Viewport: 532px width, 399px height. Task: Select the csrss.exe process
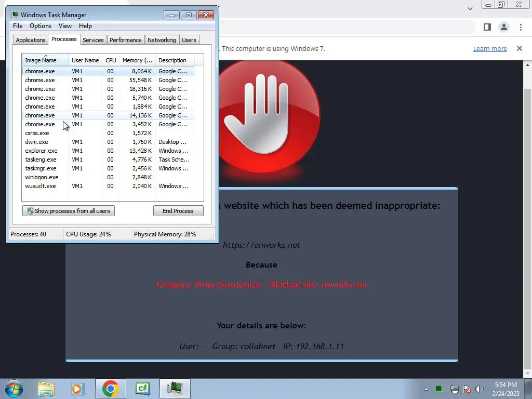tap(108, 133)
